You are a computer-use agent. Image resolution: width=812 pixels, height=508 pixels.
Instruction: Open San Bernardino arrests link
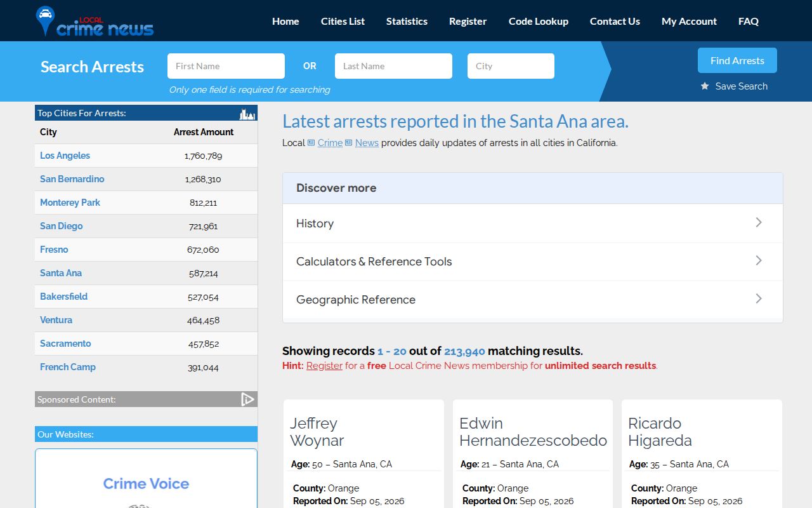click(x=72, y=179)
